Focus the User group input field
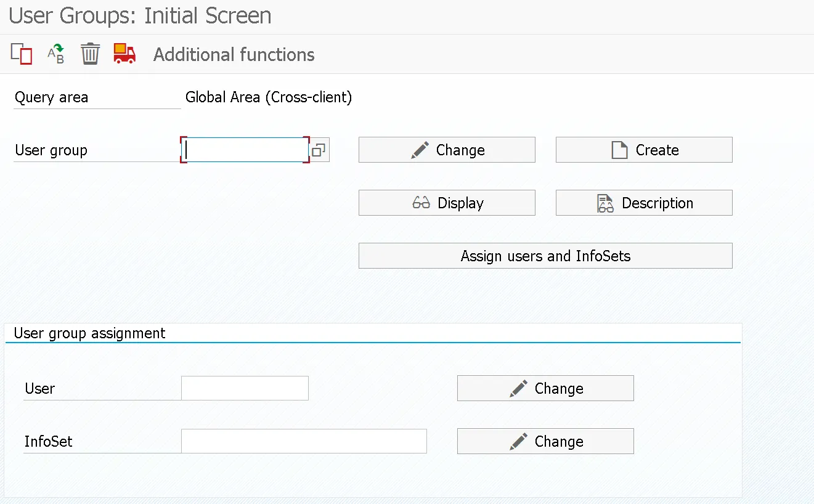The height and width of the screenshot is (504, 814). (245, 150)
